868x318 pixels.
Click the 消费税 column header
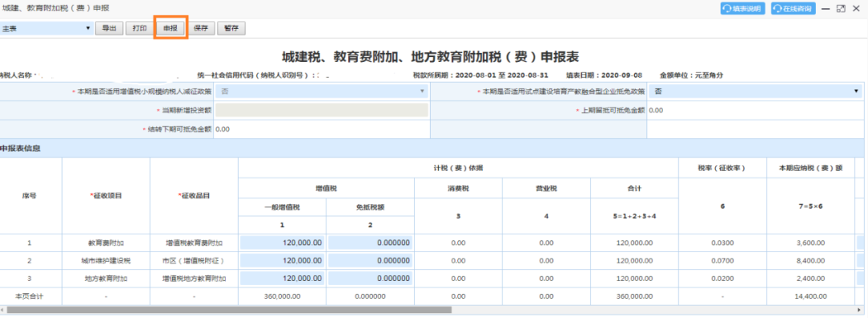(458, 189)
